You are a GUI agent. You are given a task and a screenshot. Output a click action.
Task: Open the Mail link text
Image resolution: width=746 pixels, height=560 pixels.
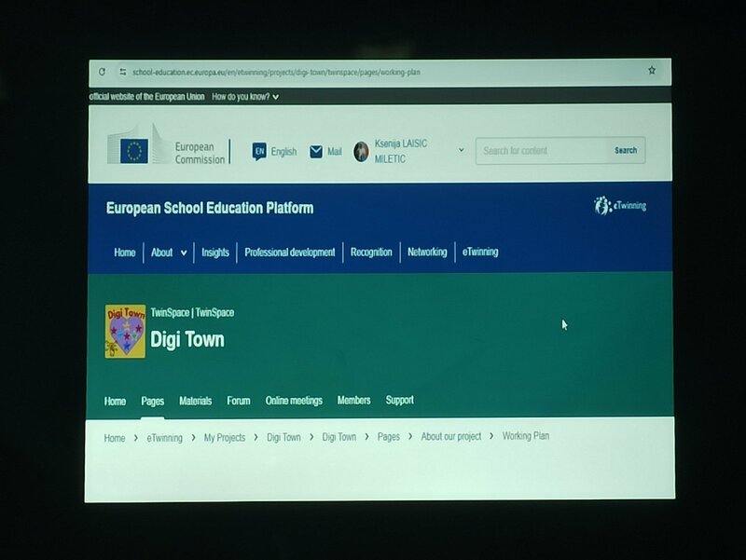pos(335,152)
